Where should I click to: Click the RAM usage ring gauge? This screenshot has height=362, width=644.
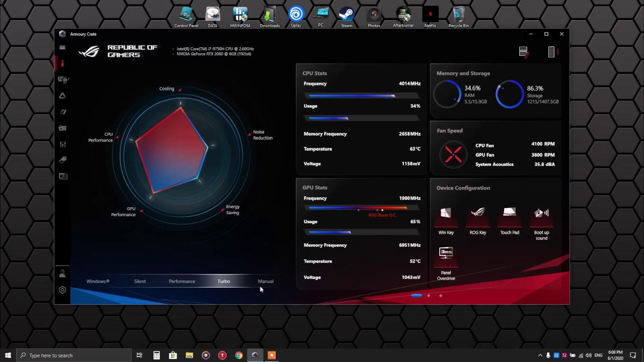[447, 94]
